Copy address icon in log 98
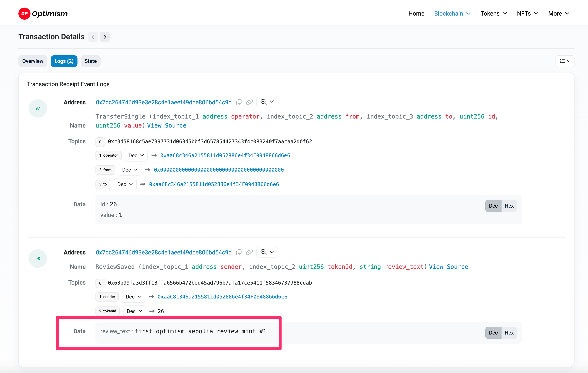This screenshot has width=588, height=373. pos(239,252)
